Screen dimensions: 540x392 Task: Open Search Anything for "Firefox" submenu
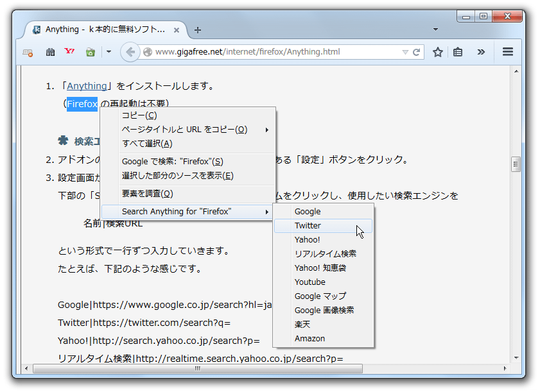187,211
